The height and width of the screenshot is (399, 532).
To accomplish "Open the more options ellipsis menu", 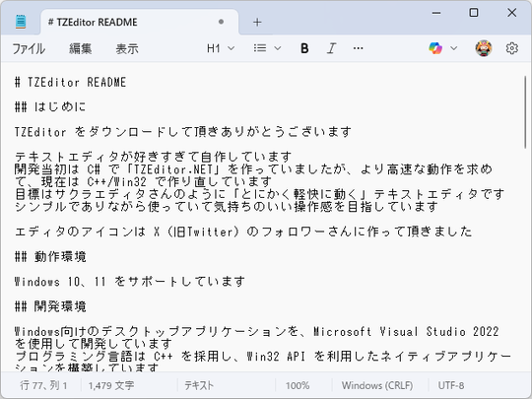I will pyautogui.click(x=358, y=48).
